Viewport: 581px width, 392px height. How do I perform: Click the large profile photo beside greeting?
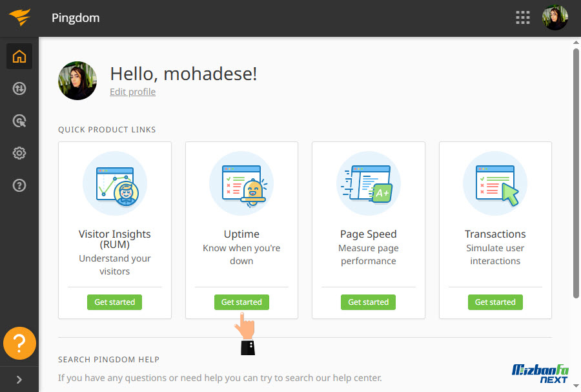tap(77, 81)
